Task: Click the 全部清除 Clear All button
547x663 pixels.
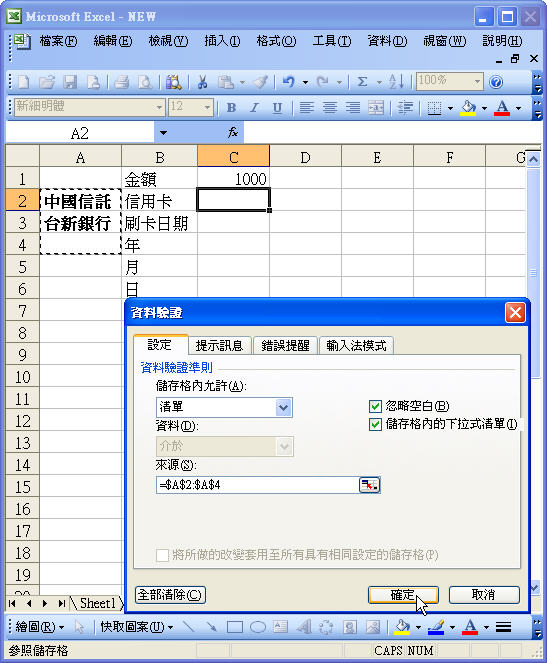Action: coord(170,595)
